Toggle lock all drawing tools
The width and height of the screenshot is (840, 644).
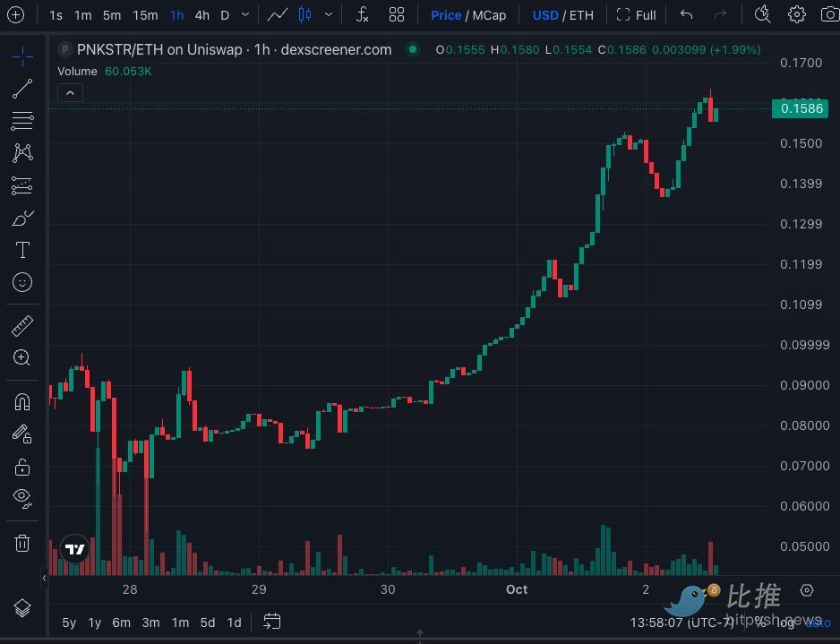tap(22, 467)
